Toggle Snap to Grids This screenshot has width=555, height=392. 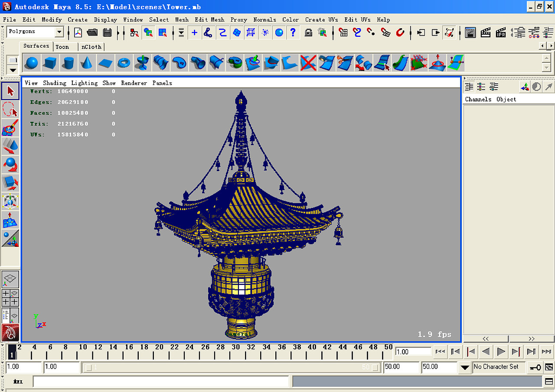click(x=343, y=32)
